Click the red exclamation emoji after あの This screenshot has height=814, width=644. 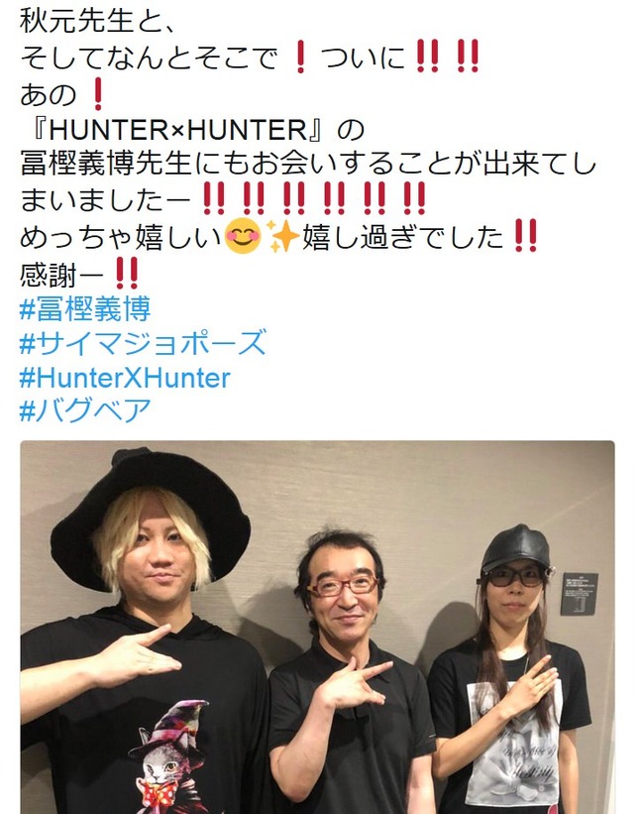point(97,94)
